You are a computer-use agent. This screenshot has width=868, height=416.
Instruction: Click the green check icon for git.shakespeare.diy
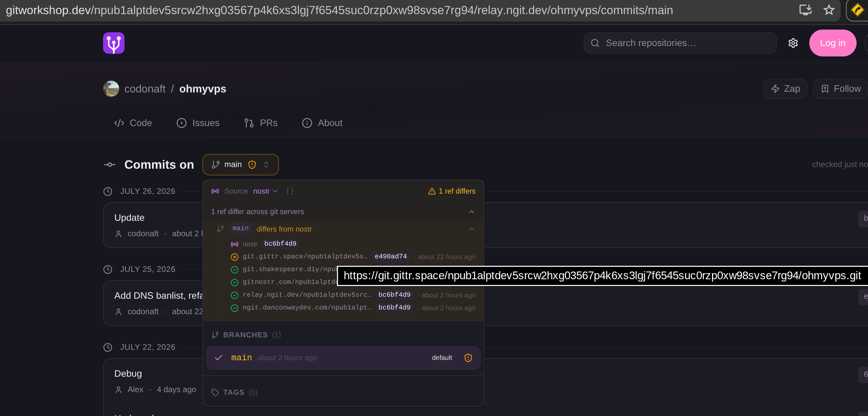tap(235, 269)
